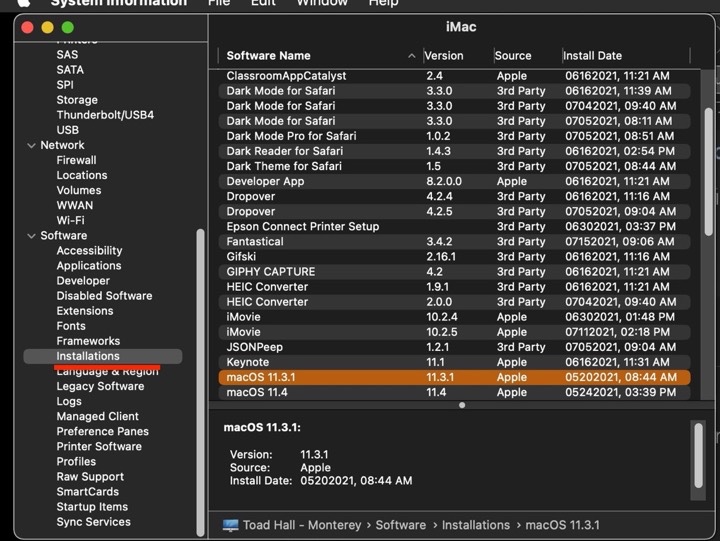Click the computer icon in the path bar
720x541 pixels.
(x=231, y=525)
